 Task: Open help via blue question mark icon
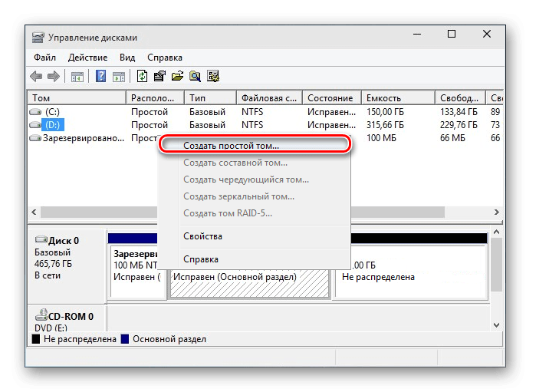(x=100, y=76)
